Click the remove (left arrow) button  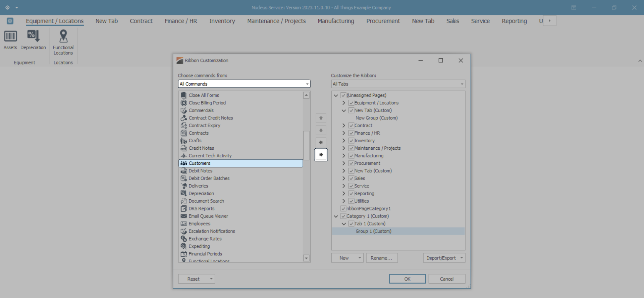pos(321,142)
